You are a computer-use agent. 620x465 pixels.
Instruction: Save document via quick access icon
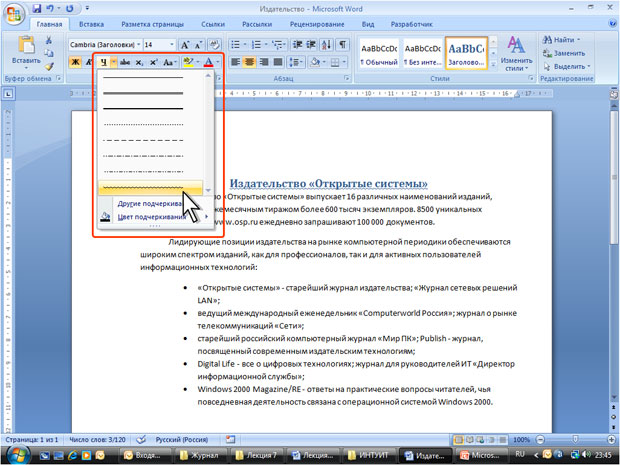point(37,8)
